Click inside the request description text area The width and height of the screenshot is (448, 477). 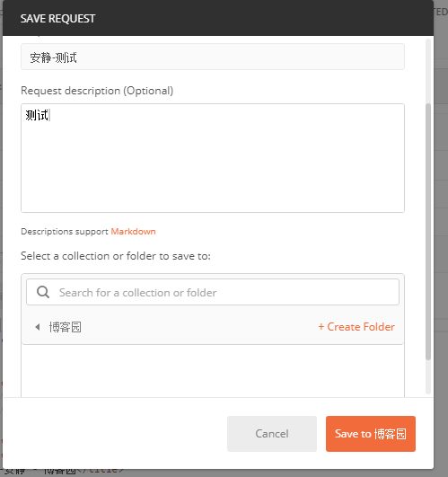213,158
